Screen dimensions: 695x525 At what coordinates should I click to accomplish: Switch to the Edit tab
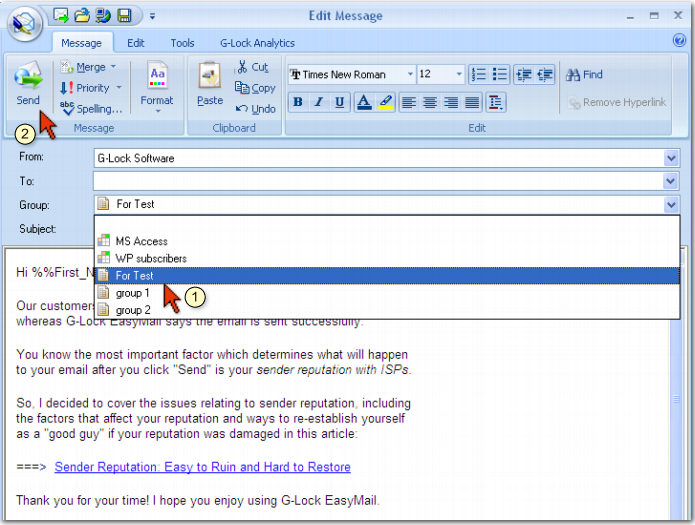[136, 43]
